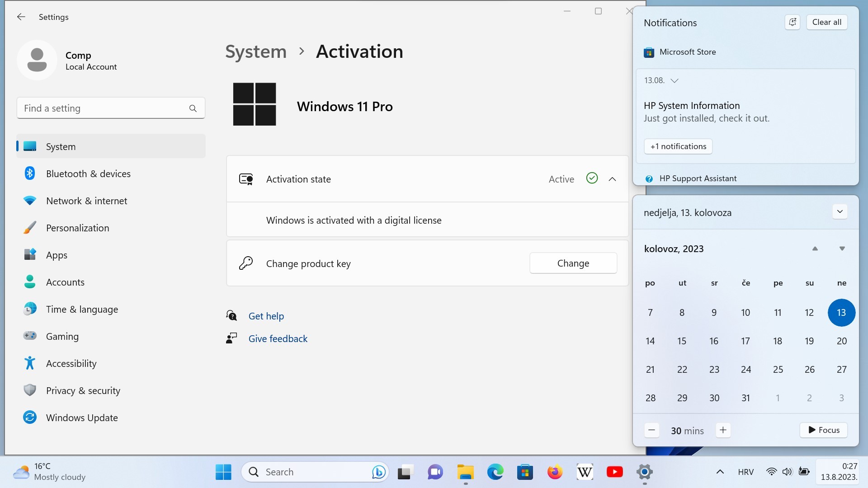Open Network & internet settings
The height and width of the screenshot is (488, 868).
[111, 201]
